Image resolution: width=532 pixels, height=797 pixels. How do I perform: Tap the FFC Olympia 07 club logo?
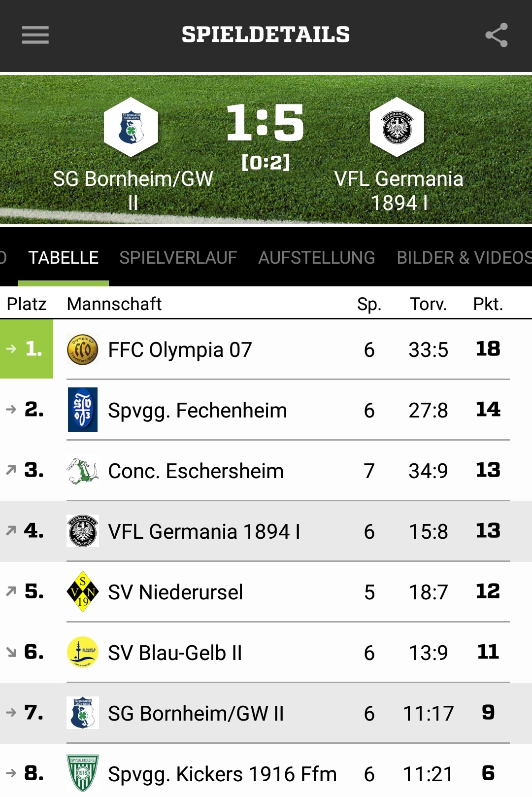tap(83, 349)
